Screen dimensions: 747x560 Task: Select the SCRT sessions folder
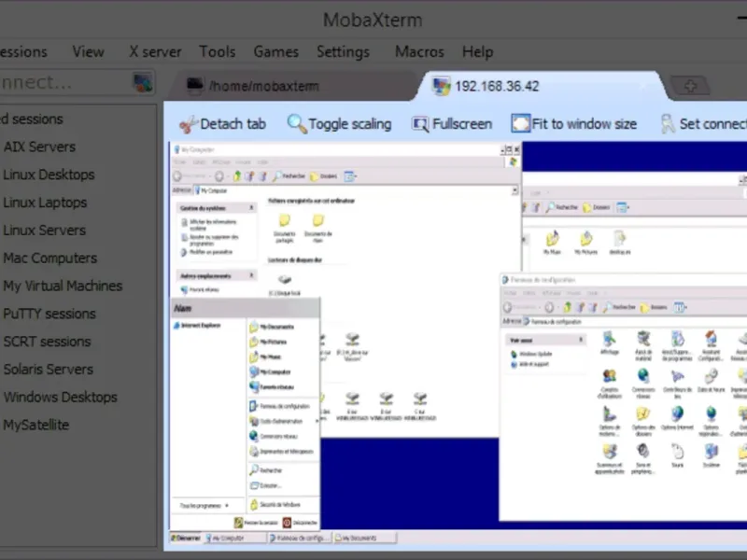pos(47,342)
